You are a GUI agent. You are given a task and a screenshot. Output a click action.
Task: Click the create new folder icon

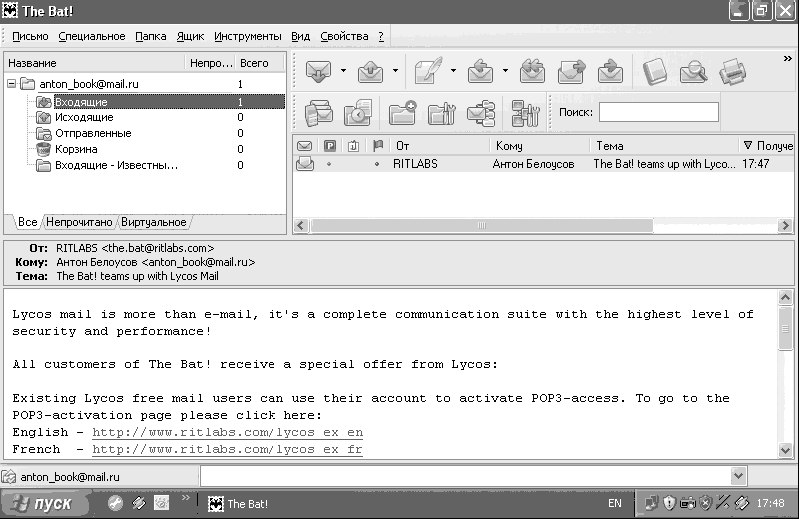pyautogui.click(x=402, y=113)
